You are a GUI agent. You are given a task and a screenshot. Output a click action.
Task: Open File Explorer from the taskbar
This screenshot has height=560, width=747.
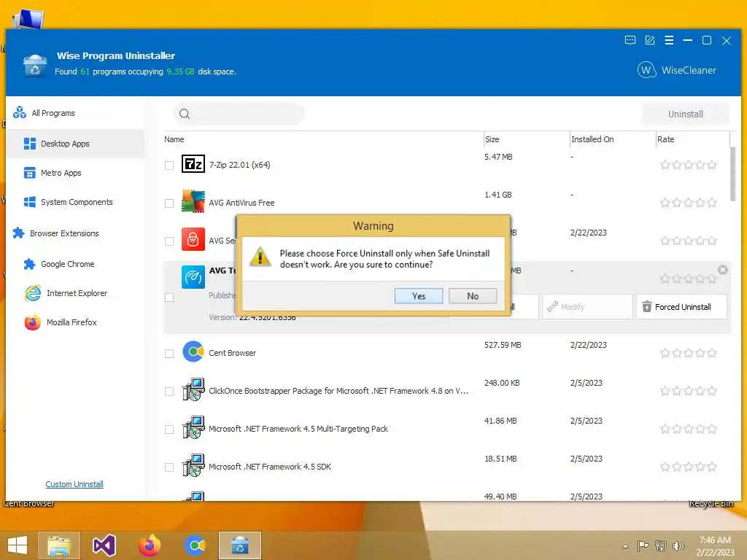click(x=58, y=545)
